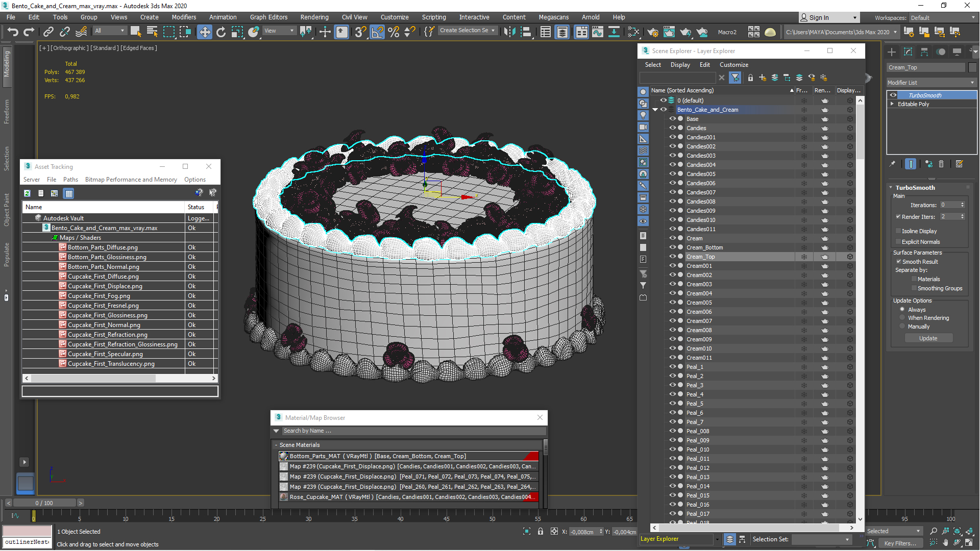
Task: Toggle Isoline Display checkbox
Action: [898, 231]
